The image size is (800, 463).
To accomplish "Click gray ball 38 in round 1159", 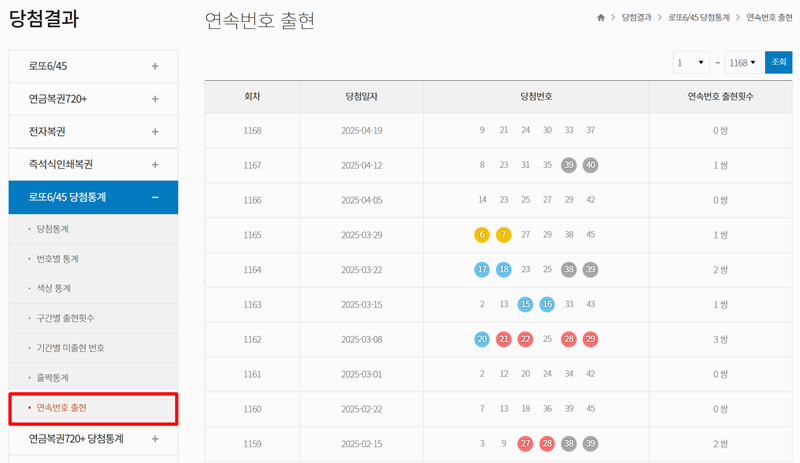I will click(569, 444).
